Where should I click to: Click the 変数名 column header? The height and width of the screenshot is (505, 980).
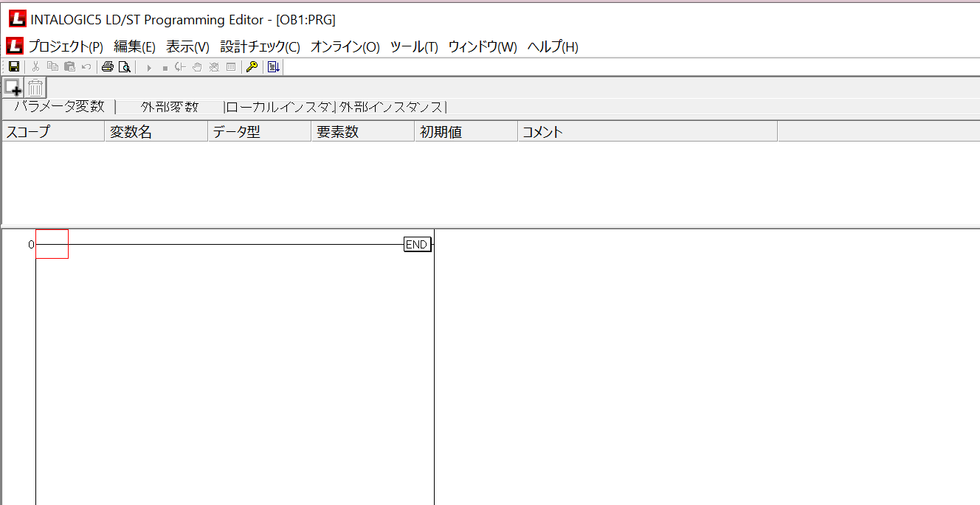[x=156, y=133]
